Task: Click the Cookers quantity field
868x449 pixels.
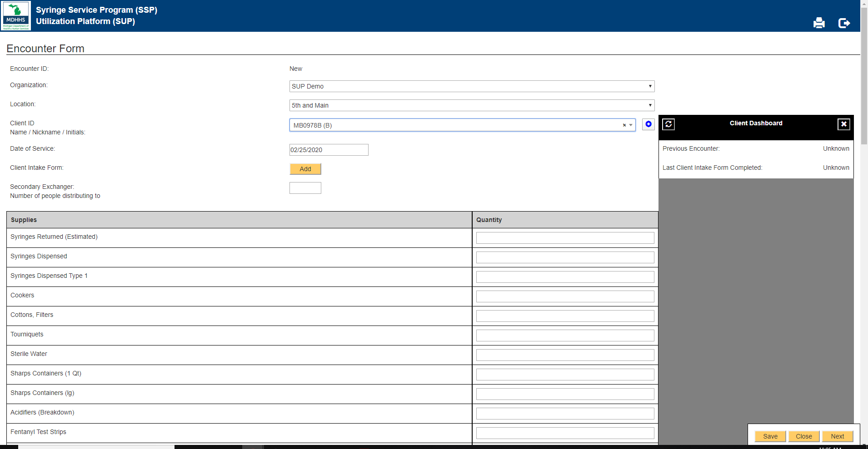Action: pos(564,296)
